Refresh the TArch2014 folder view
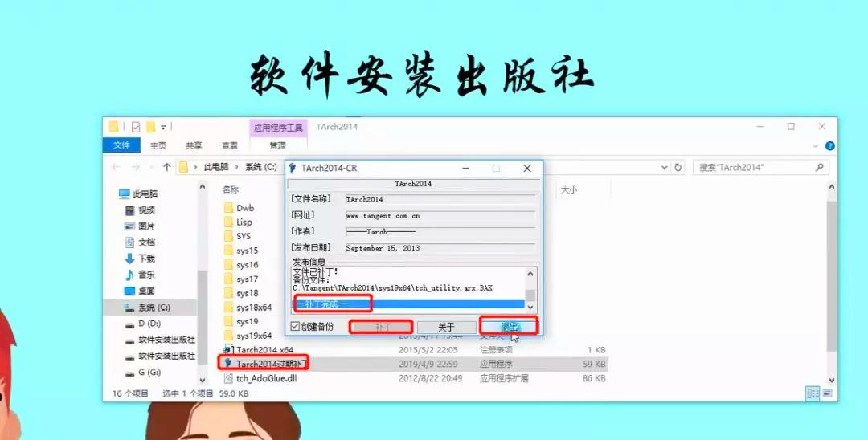The image size is (868, 440). [x=678, y=168]
